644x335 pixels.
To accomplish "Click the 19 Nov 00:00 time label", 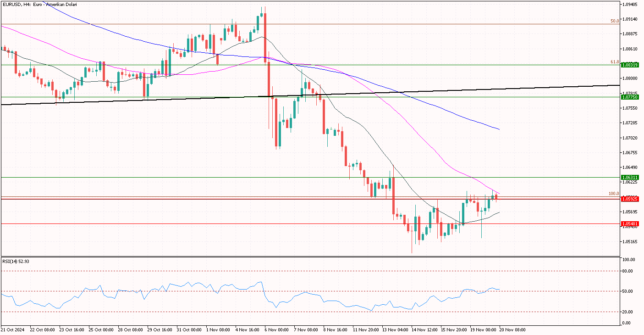I will [483, 330].
